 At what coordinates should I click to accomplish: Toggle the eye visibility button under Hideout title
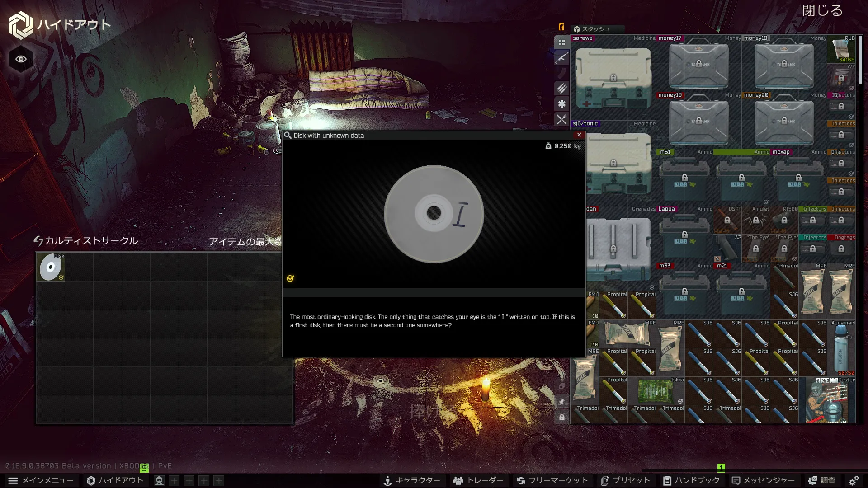[x=21, y=59]
